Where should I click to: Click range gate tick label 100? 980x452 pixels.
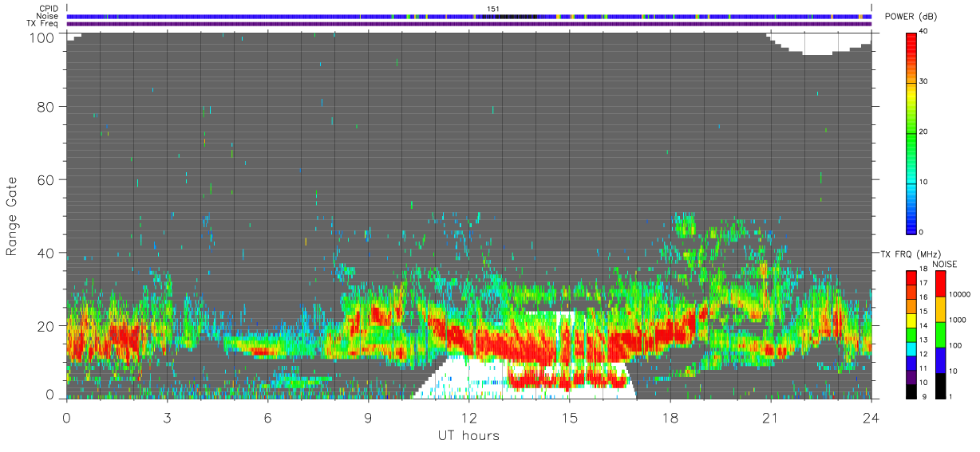tap(41, 37)
